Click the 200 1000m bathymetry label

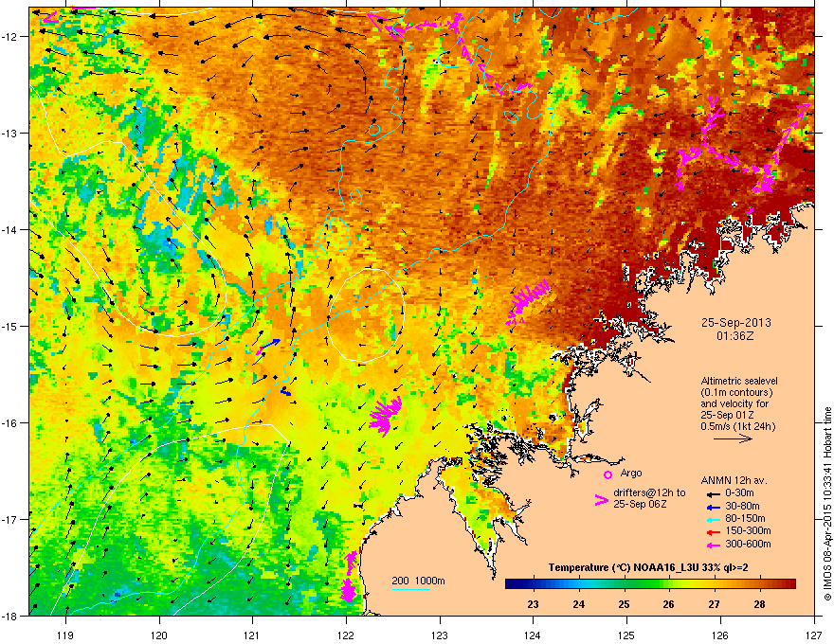418,581
